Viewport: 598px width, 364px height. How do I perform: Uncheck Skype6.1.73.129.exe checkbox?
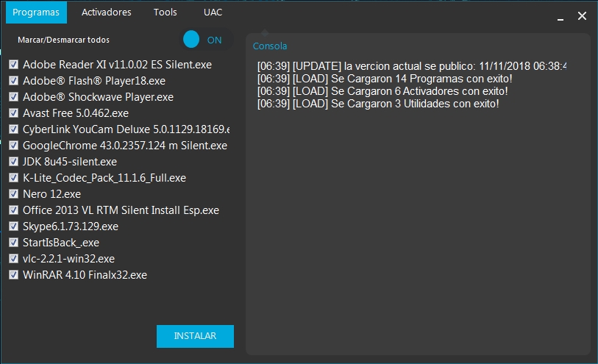tap(14, 226)
